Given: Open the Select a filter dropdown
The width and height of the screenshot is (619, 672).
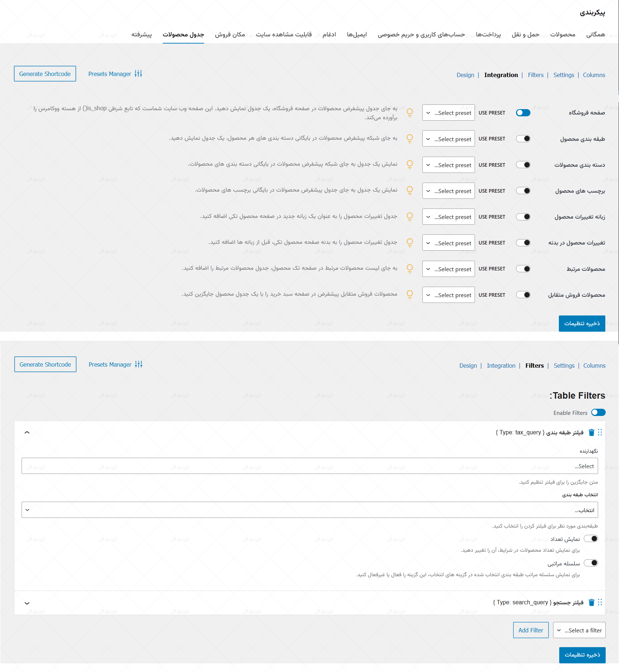Looking at the screenshot, I should pyautogui.click(x=579, y=630).
